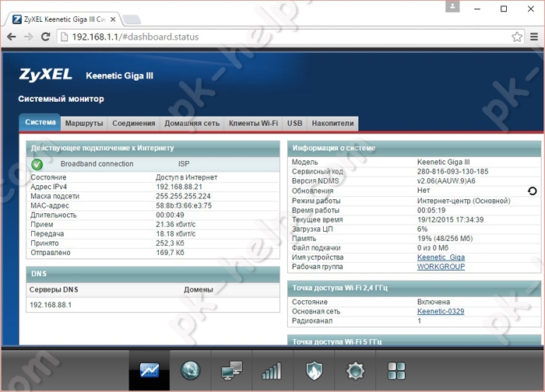
Task: Open a new browser tab
Action: click(132, 19)
